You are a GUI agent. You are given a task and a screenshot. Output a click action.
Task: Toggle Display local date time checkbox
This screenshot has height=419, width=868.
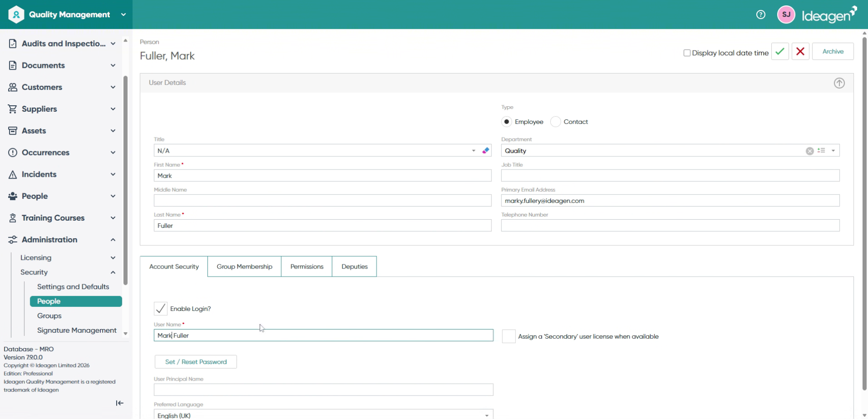(687, 53)
